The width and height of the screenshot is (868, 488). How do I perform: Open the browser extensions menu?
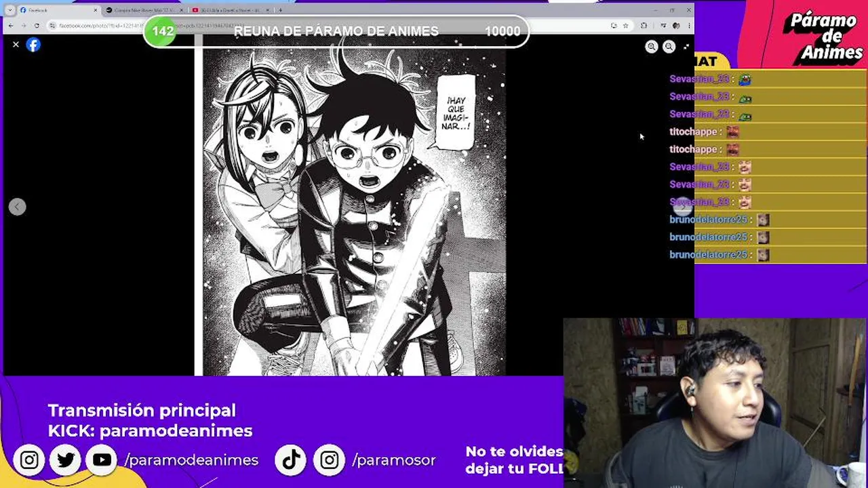[x=644, y=26]
